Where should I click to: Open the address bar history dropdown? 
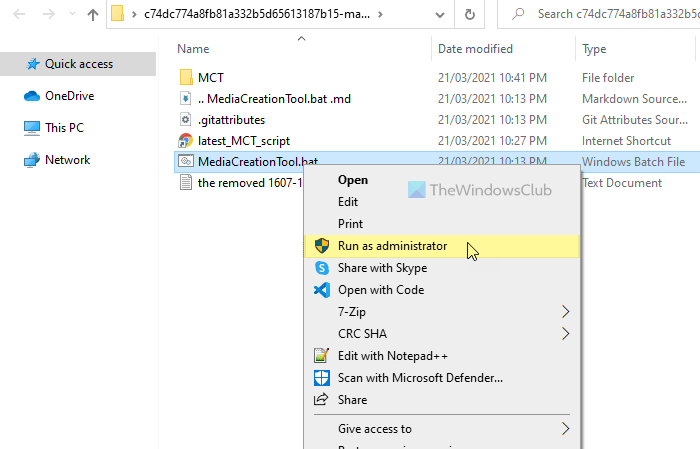point(442,15)
